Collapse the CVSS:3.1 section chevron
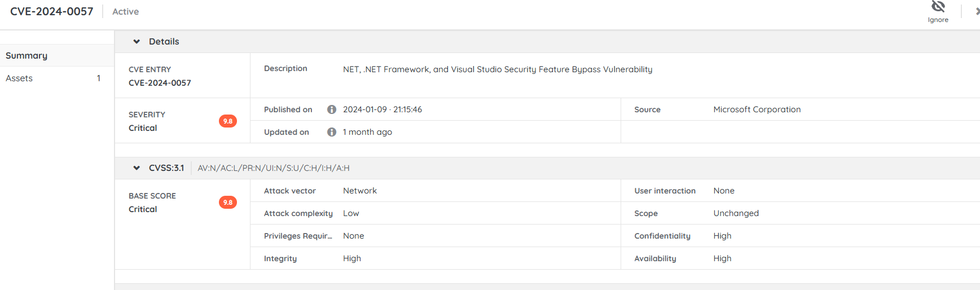The height and width of the screenshot is (290, 980). pyautogui.click(x=137, y=168)
